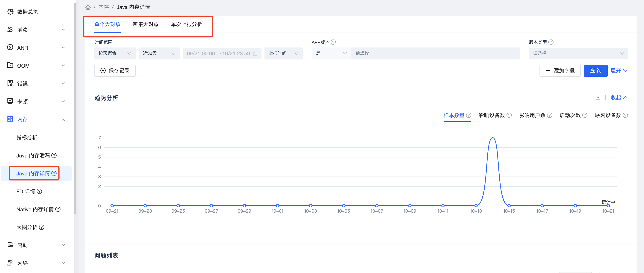Click the 错误 sidebar icon
The image size is (644, 273).
tap(10, 83)
